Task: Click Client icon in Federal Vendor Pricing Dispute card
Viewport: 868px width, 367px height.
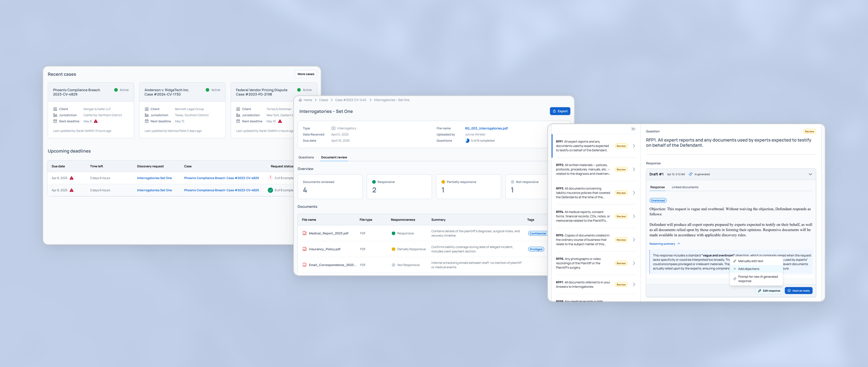Action: pos(238,109)
